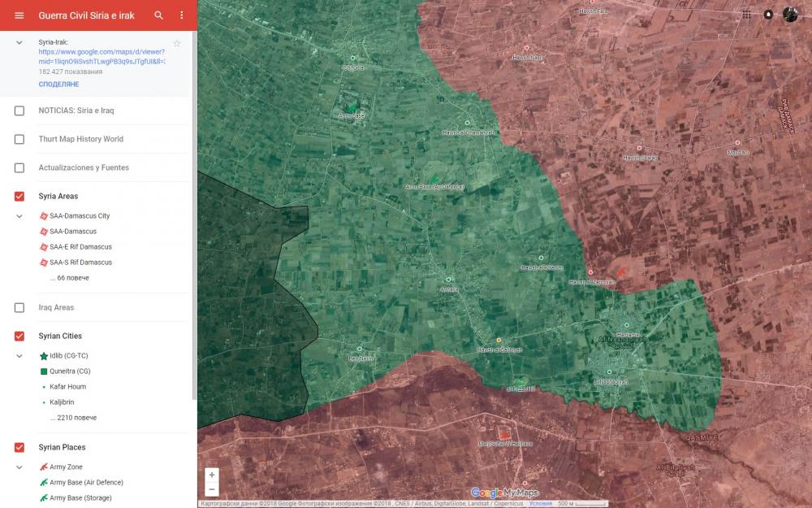
Task: Collapse the Syrian Cities layer list
Action: click(x=19, y=356)
